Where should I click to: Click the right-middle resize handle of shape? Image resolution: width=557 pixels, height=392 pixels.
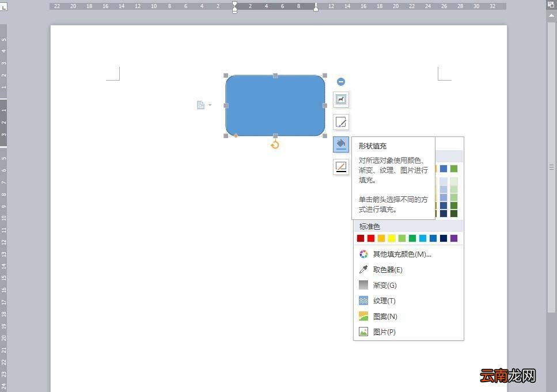tap(325, 105)
